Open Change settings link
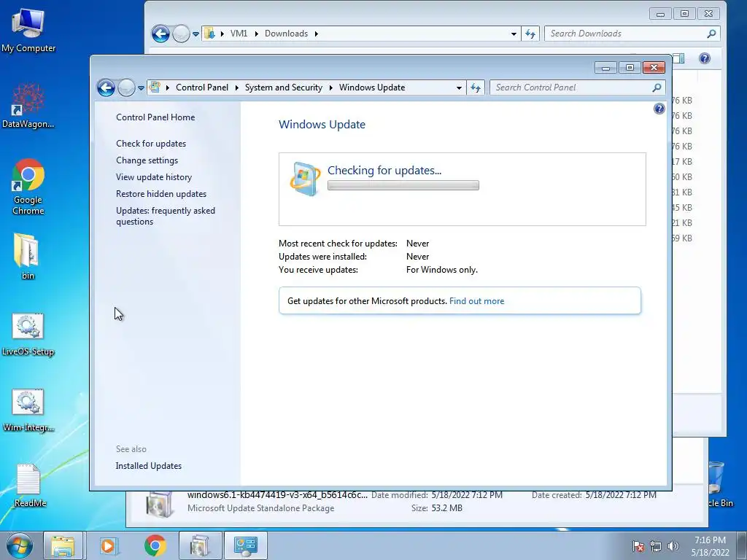The width and height of the screenshot is (747, 560). pyautogui.click(x=147, y=160)
